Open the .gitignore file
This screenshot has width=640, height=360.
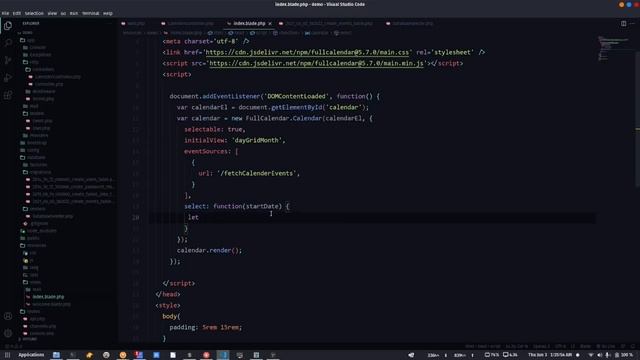click(36, 224)
